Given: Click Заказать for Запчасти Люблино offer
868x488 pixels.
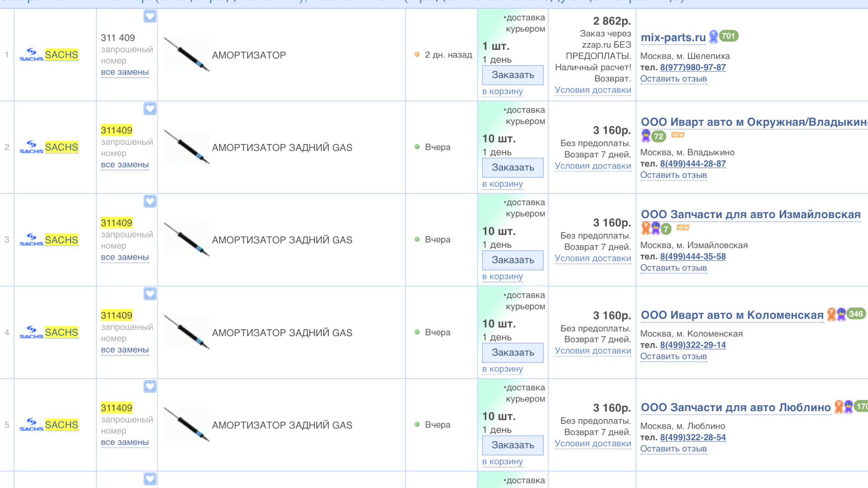Looking at the screenshot, I should pyautogui.click(x=513, y=445).
